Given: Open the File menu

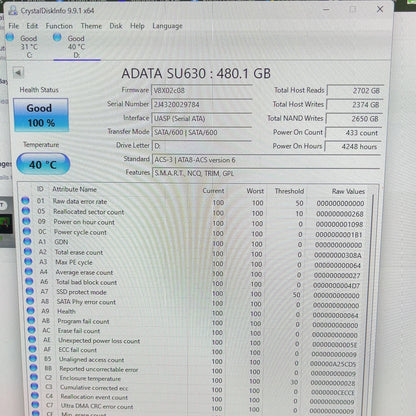Looking at the screenshot, I should pos(14,26).
